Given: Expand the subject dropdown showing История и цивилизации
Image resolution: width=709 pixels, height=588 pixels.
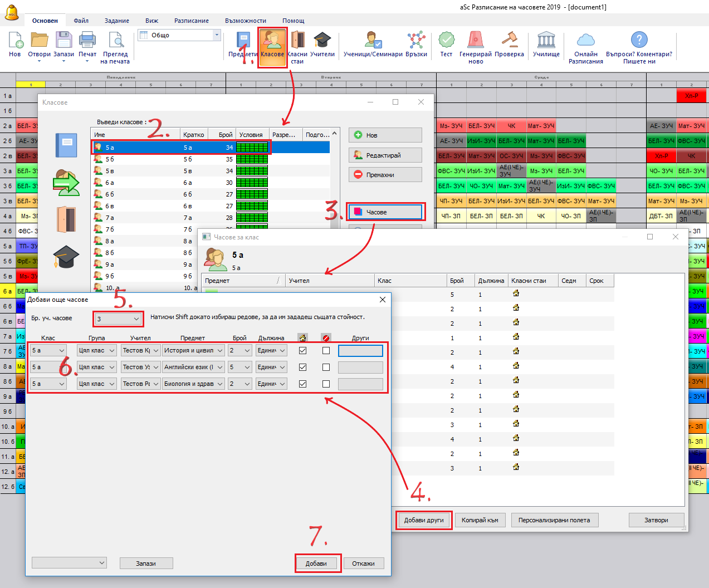Looking at the screenshot, I should pyautogui.click(x=220, y=351).
